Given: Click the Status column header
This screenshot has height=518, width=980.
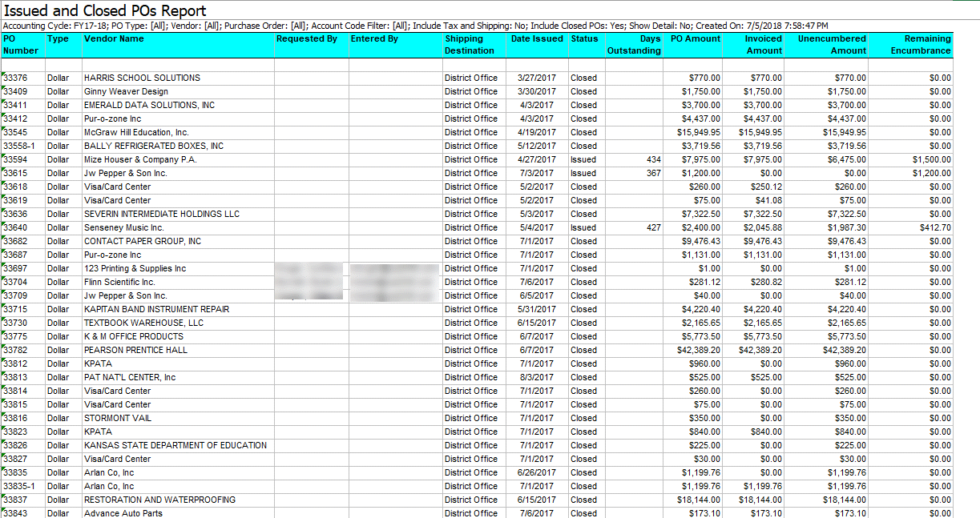Looking at the screenshot, I should coord(587,45).
